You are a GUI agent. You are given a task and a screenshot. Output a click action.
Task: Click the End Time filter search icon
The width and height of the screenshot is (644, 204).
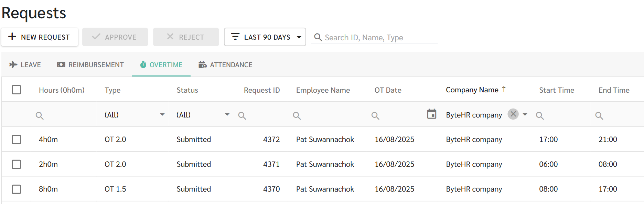point(599,116)
